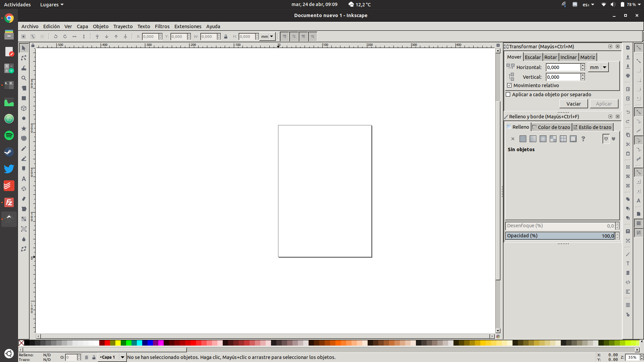This screenshot has height=362, width=644.
Task: Select the Text tool in toolbox
Action: (24, 179)
